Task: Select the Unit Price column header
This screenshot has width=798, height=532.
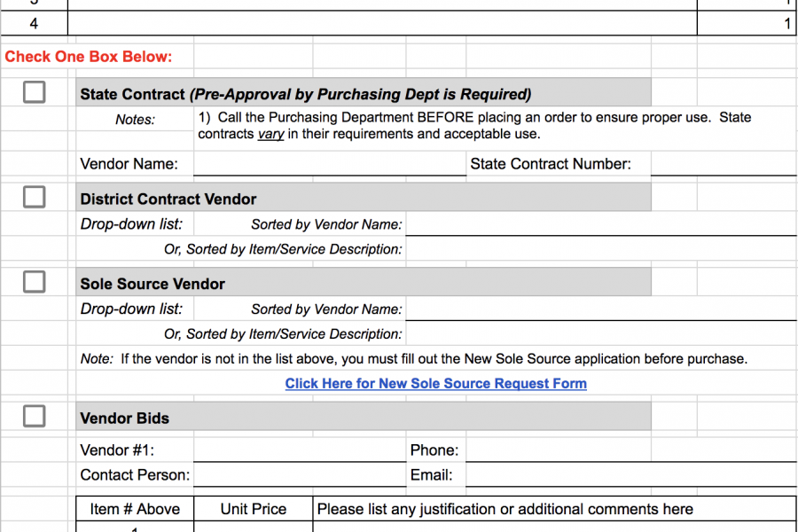Action: point(254,509)
